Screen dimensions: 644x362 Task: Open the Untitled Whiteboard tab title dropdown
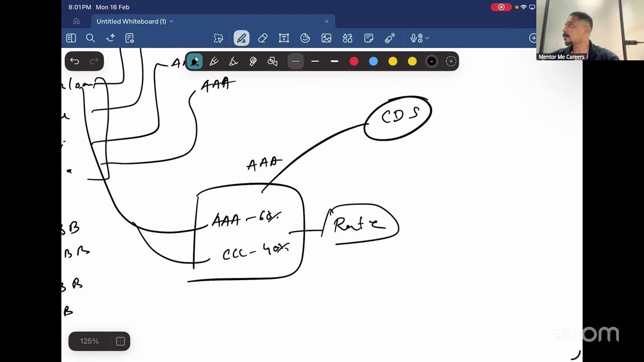tap(172, 21)
